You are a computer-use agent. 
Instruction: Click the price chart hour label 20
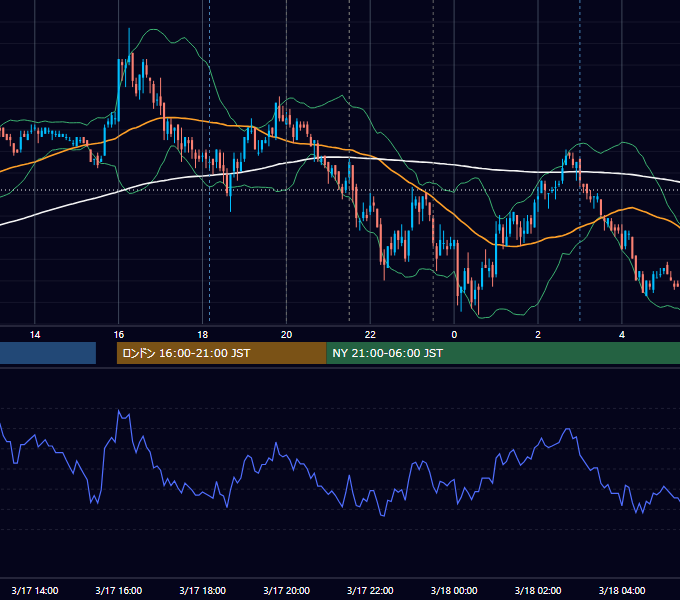(286, 335)
